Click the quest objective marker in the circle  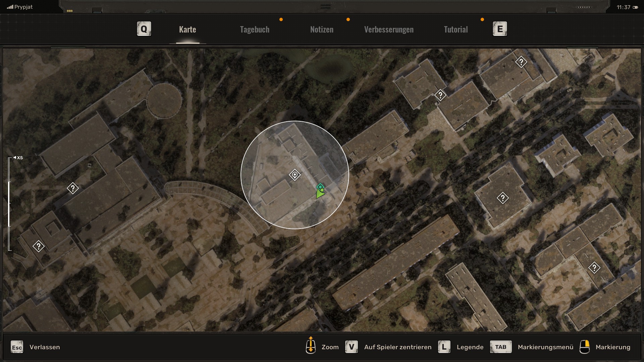point(294,175)
